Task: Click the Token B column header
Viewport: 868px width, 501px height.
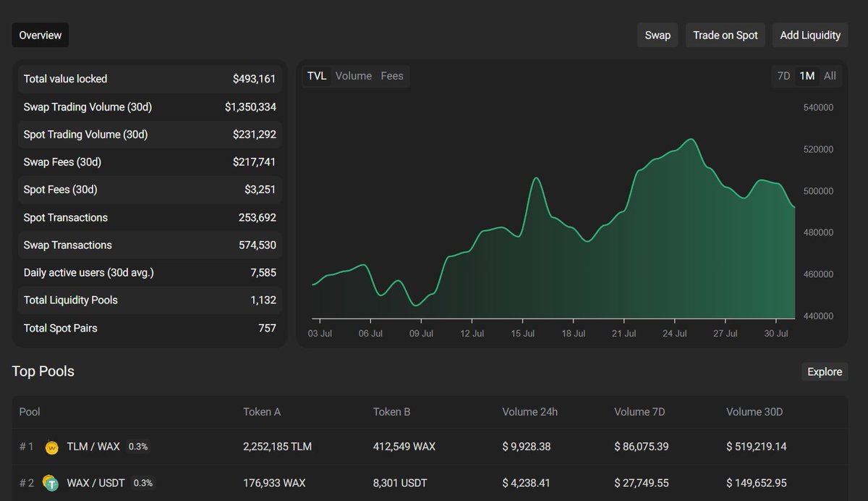Action: (x=391, y=412)
